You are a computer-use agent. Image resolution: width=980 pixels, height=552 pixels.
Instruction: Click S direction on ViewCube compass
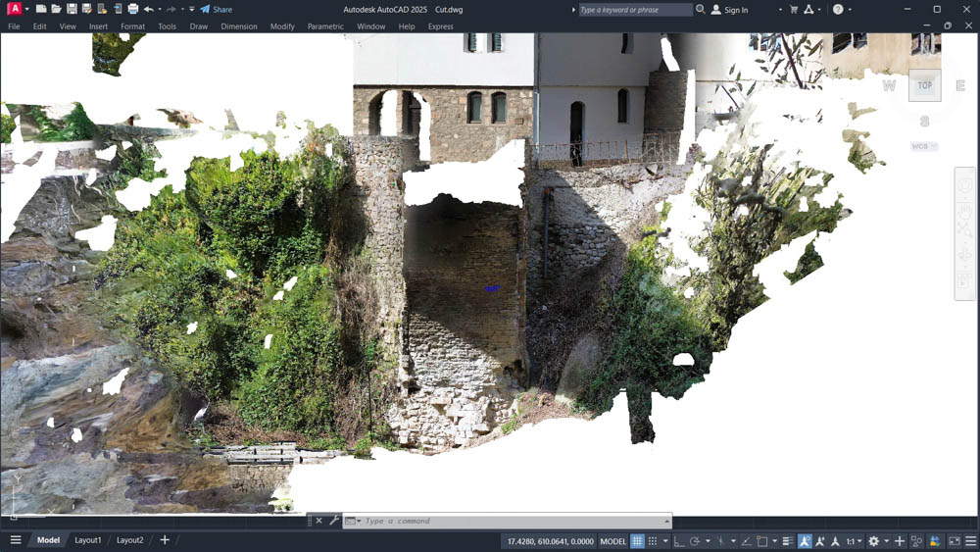[925, 121]
